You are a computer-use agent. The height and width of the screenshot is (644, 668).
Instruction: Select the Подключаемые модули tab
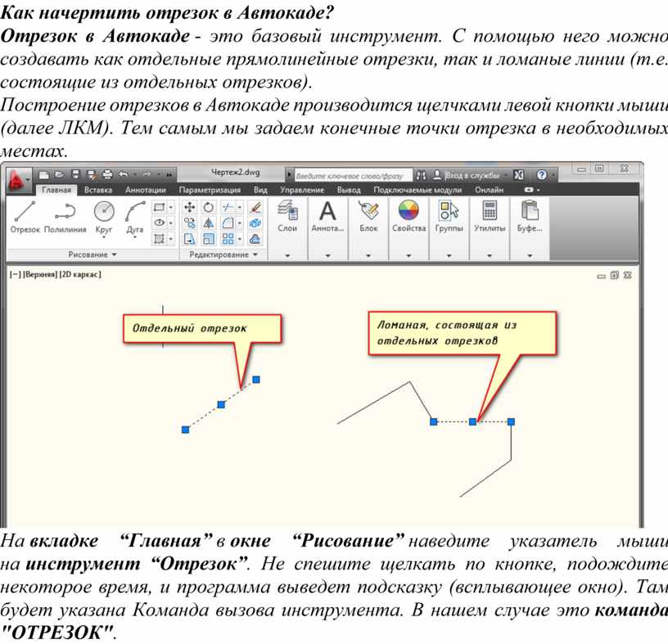[x=417, y=190]
